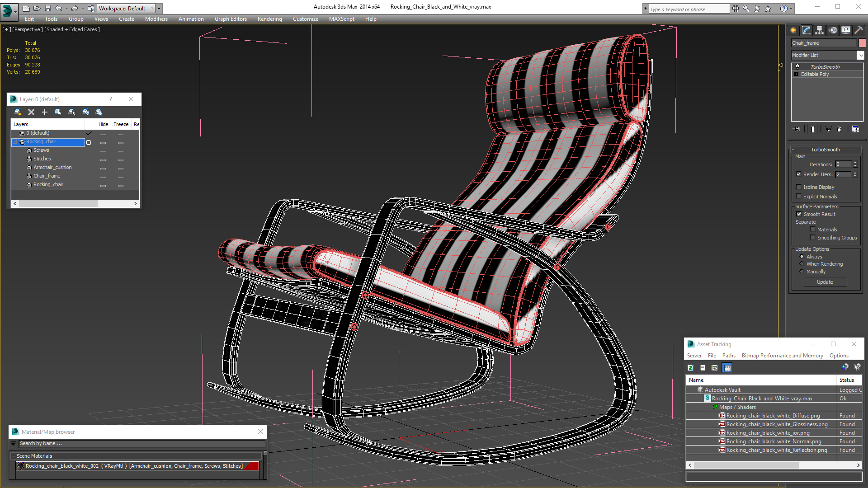The height and width of the screenshot is (488, 868).
Task: Click the Pin Stack icon
Action: [797, 129]
